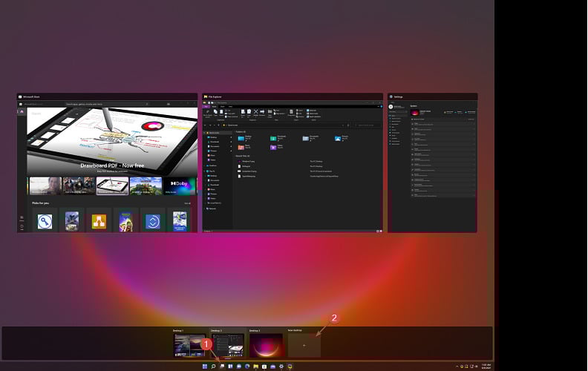Open the Widgets panel icon
The width and height of the screenshot is (588, 371).
[230, 367]
